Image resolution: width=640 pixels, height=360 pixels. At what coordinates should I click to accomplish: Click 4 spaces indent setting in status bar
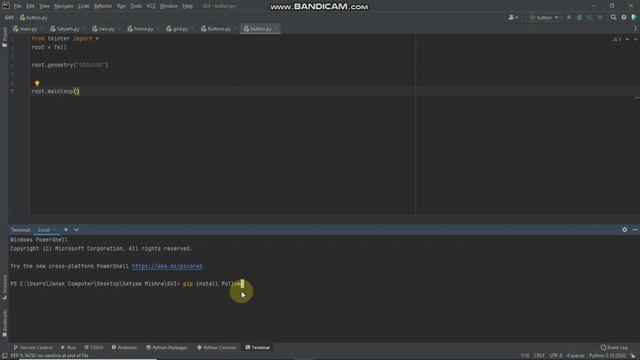click(x=576, y=356)
